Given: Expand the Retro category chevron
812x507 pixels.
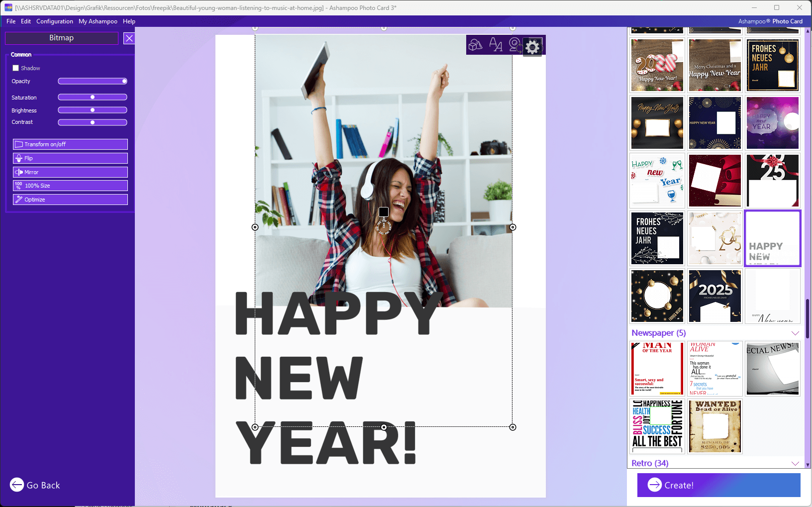Looking at the screenshot, I should coord(795,464).
